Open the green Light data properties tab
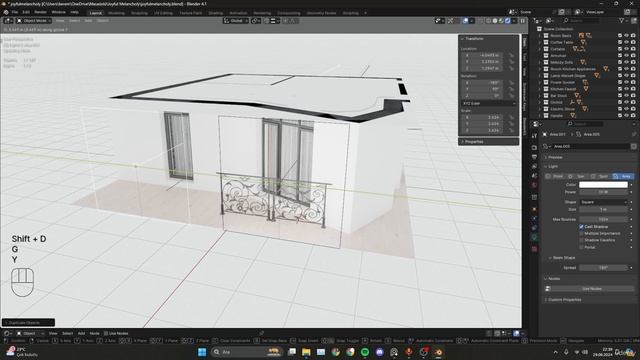The width and height of the screenshot is (640, 360). tap(534, 237)
